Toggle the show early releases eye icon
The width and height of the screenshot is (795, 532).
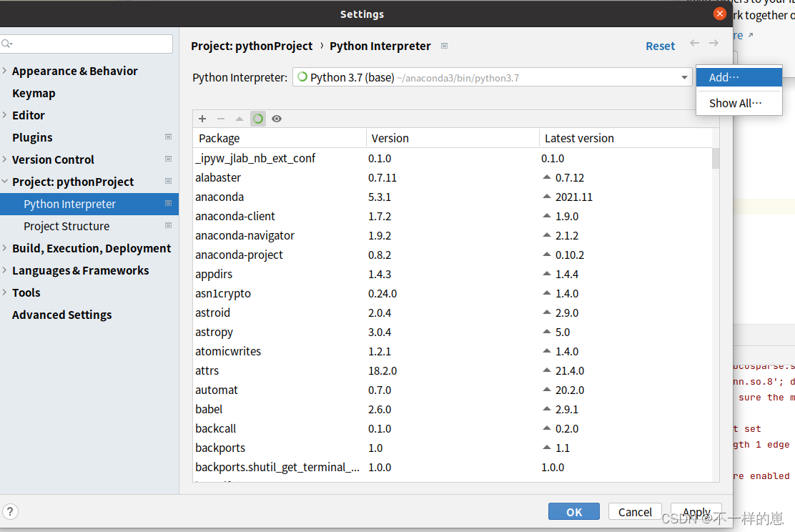[277, 119]
